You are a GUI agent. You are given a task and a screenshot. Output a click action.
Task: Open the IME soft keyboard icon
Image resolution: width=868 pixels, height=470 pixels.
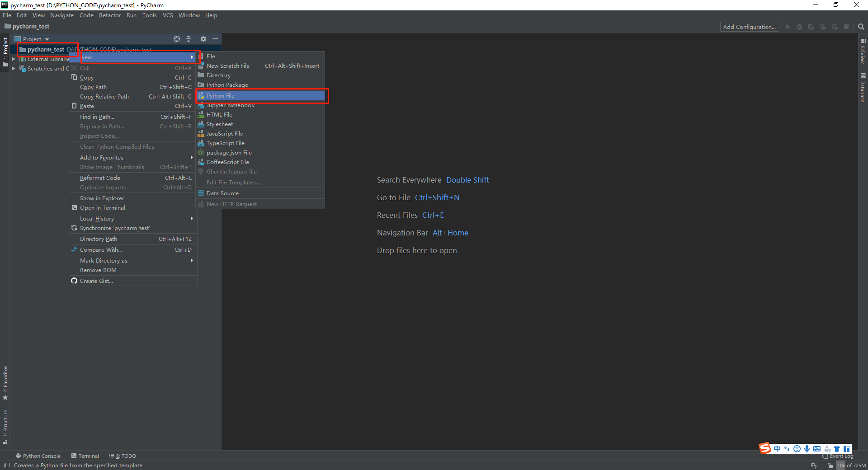[817, 449]
